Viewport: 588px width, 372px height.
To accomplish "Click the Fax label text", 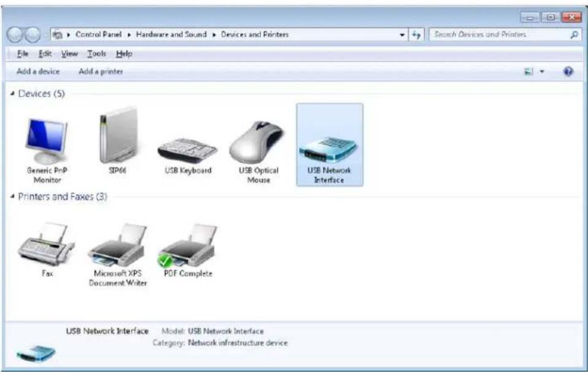I will tap(47, 273).
